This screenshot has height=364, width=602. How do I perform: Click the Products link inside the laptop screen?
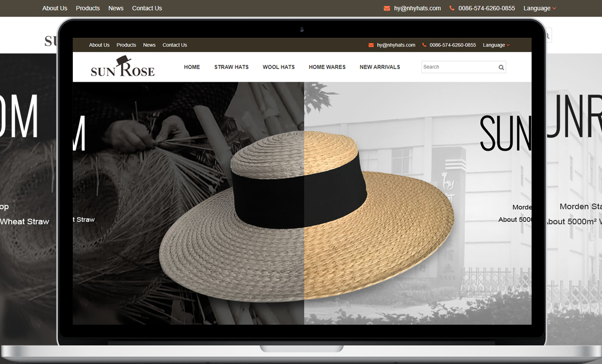pos(126,45)
